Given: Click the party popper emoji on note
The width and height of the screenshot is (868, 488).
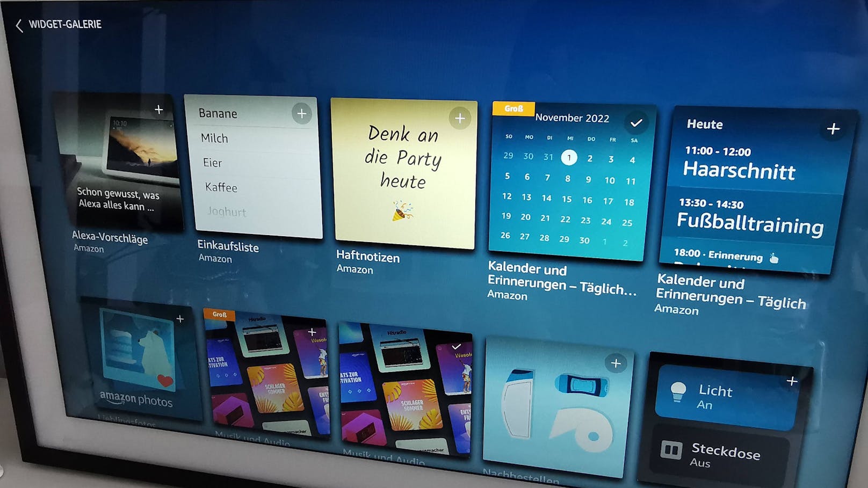Looking at the screenshot, I should pos(402,211).
